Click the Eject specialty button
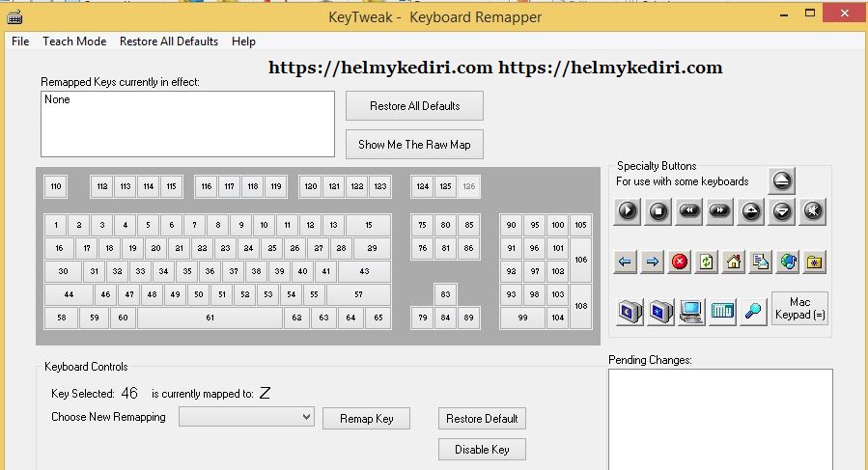The height and width of the screenshot is (470, 868). [782, 181]
